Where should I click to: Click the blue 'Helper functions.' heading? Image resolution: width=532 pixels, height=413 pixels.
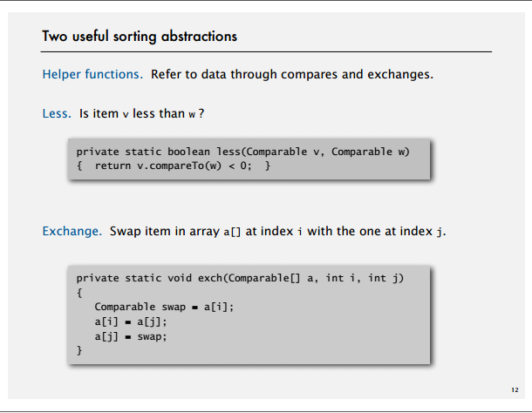[92, 74]
